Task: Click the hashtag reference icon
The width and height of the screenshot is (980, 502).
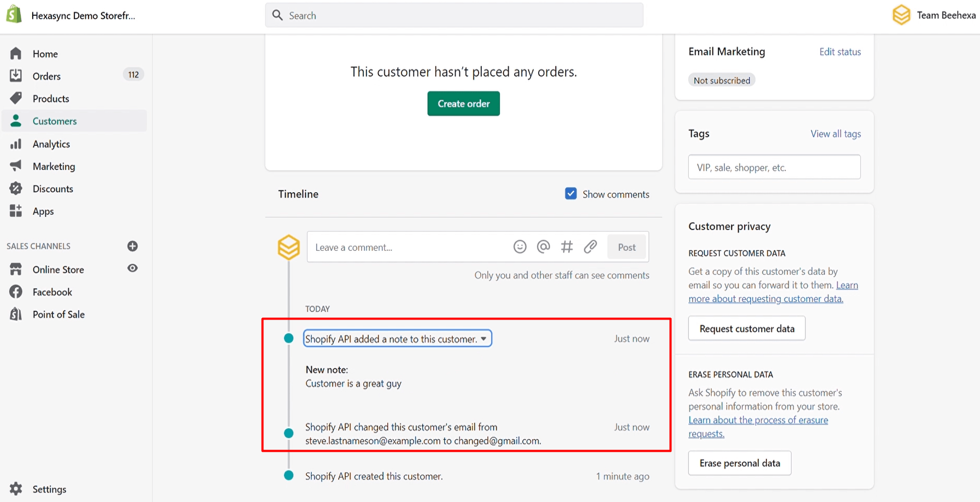Action: (x=567, y=247)
